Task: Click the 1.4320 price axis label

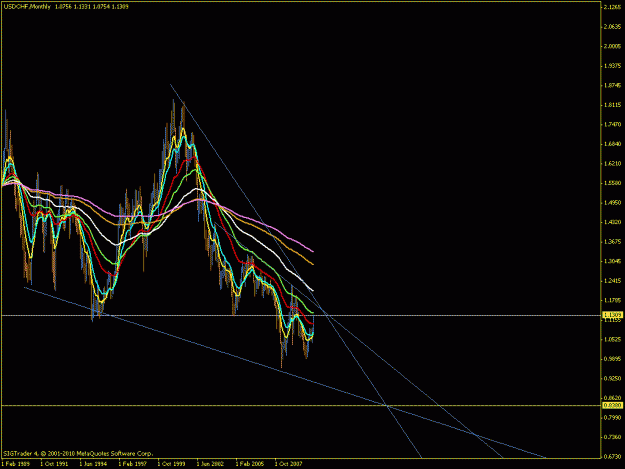Action: pyautogui.click(x=613, y=222)
